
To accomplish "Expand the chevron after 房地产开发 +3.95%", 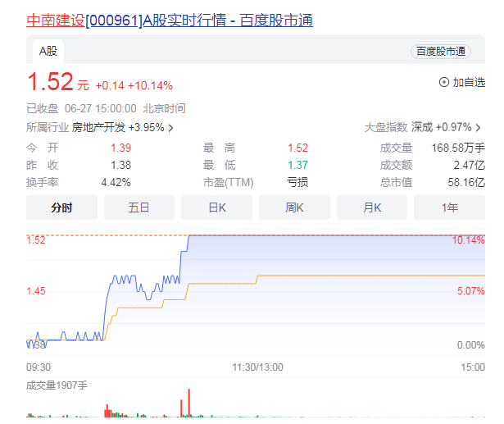I will click(171, 128).
